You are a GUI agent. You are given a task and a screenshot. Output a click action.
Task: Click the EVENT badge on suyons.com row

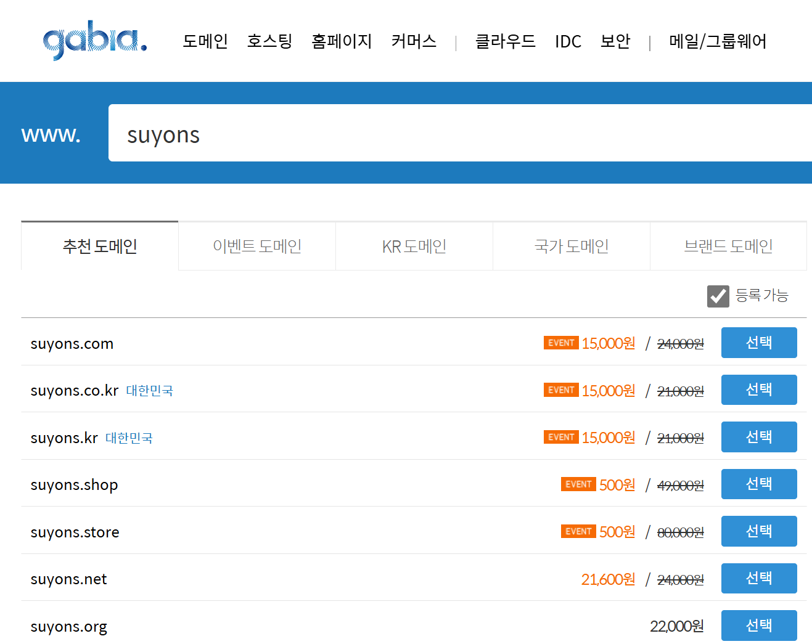tap(561, 343)
